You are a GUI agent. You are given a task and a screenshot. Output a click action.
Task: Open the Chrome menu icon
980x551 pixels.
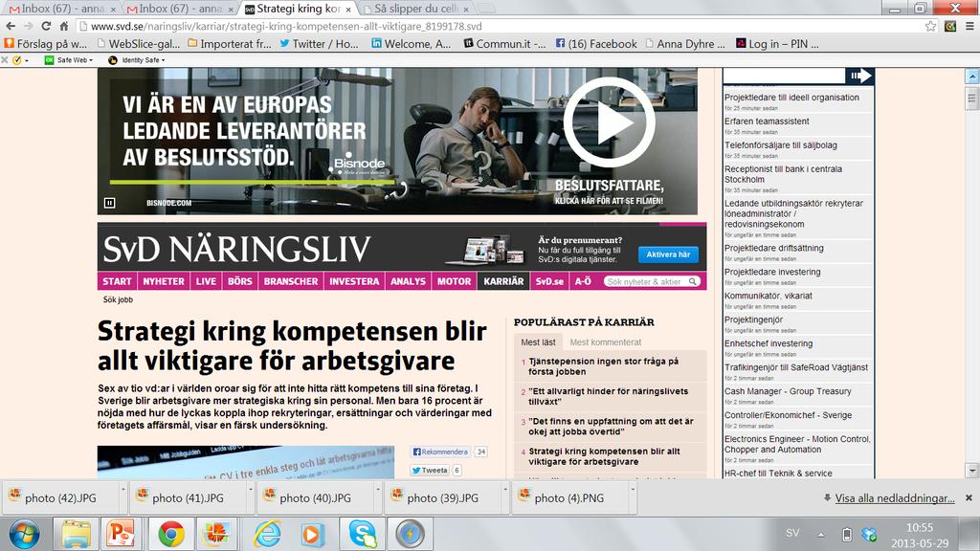tap(969, 26)
